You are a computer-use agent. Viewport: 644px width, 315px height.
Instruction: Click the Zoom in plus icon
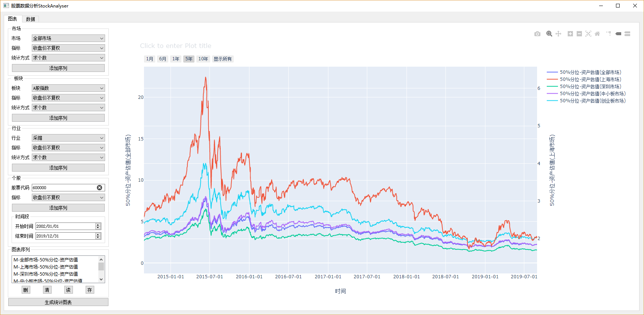pos(570,34)
